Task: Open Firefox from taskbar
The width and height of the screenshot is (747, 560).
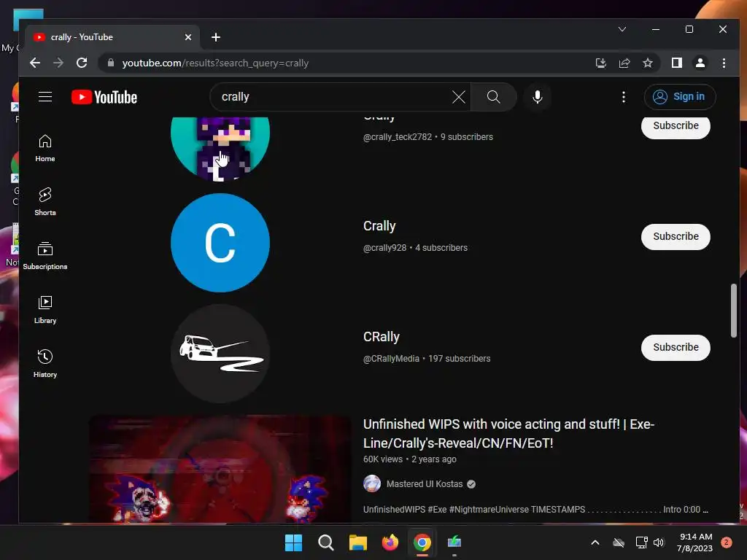Action: pos(390,542)
